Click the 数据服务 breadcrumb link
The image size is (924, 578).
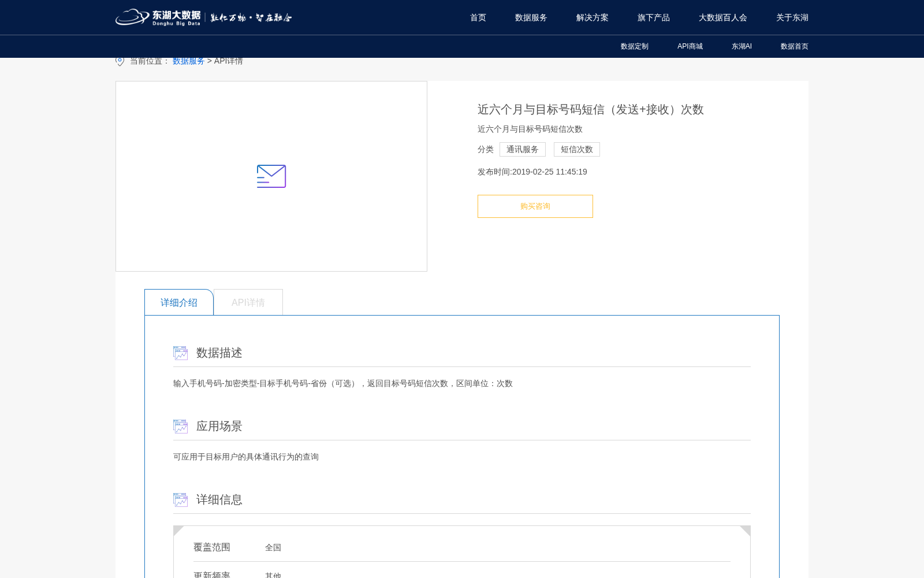click(x=189, y=61)
